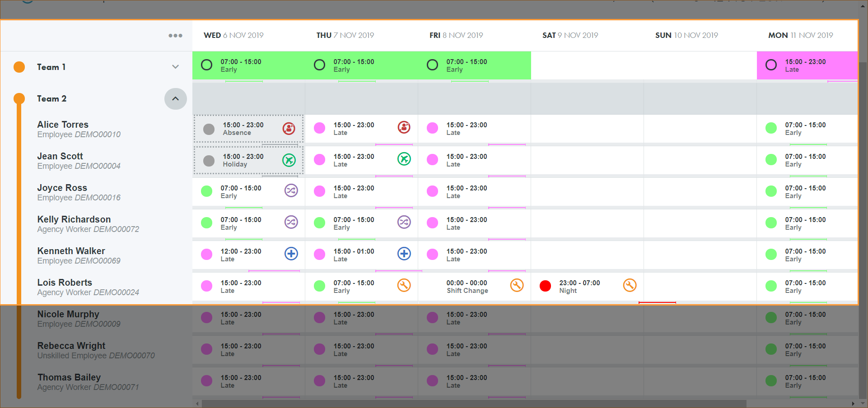
Task: Click Joyce Ross' shift swap icon on Wednesday
Action: pos(291,191)
